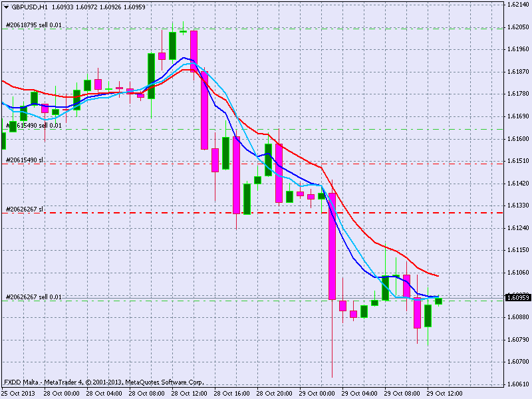Click the FXDD Malta MetaTrader copyright text
Viewport: 532px width, 399px height.
(x=103, y=382)
